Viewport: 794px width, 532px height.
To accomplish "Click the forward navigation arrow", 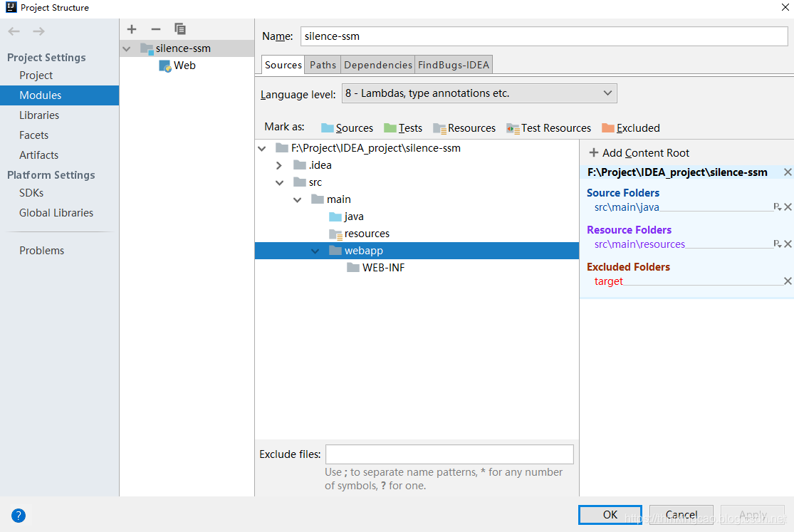I will click(38, 31).
